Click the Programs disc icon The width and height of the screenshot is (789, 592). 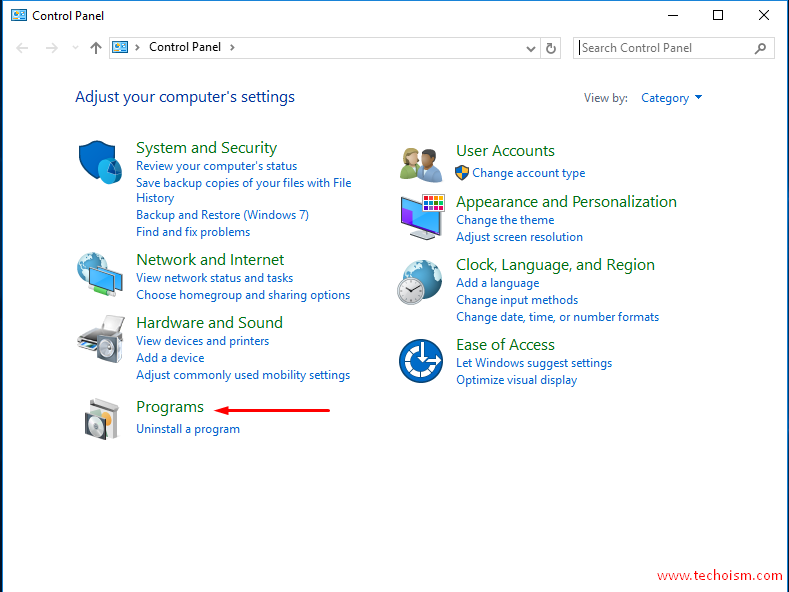pos(102,419)
